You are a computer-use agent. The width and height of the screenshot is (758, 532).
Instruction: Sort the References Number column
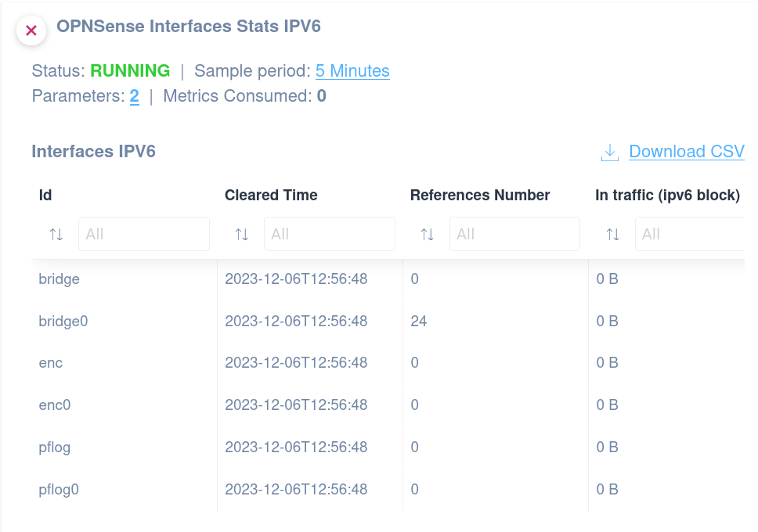(427, 233)
